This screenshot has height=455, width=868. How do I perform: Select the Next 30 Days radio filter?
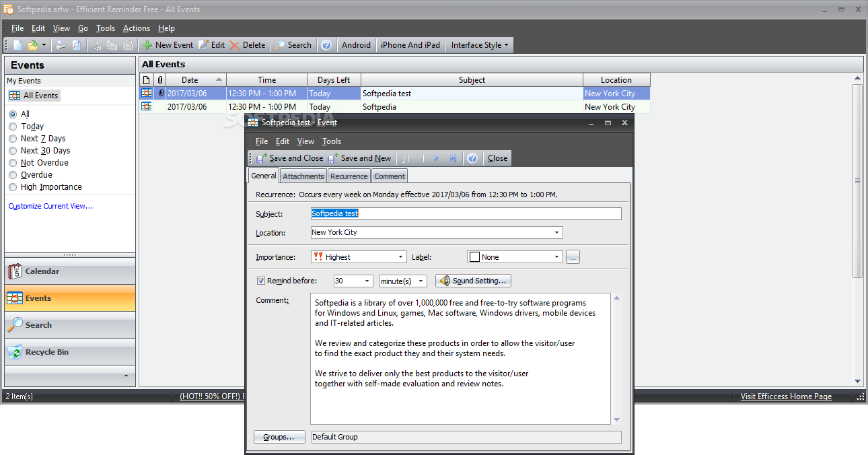pyautogui.click(x=13, y=151)
